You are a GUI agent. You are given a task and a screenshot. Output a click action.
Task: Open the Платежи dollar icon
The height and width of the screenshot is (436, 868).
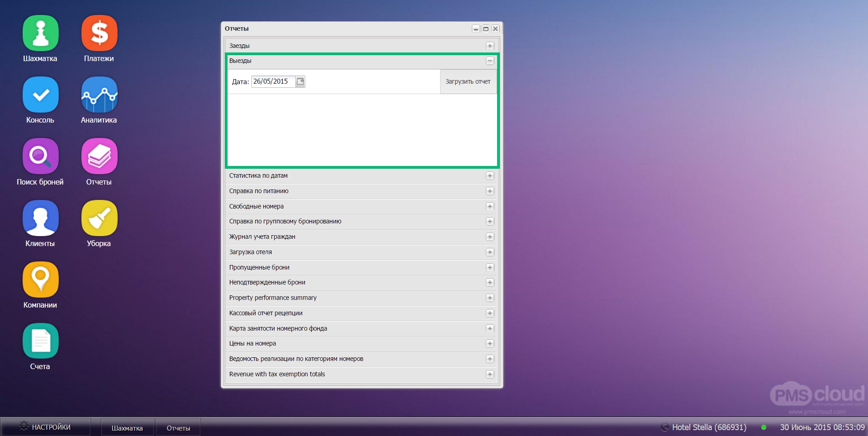(x=100, y=33)
